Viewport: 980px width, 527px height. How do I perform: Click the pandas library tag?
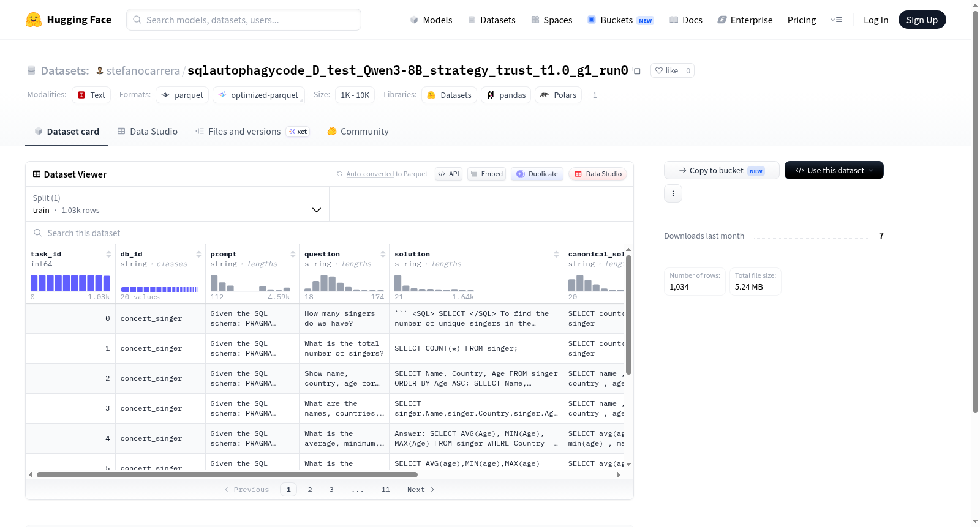point(506,95)
